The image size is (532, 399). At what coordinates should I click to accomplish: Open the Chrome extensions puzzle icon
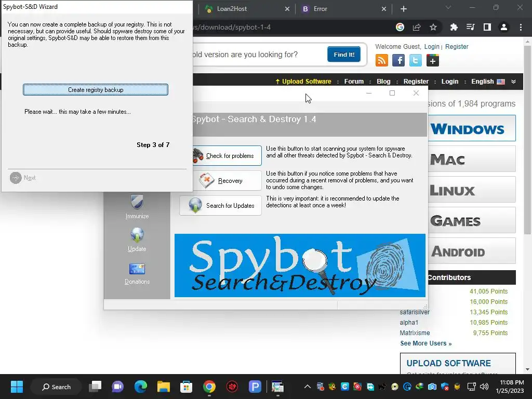pyautogui.click(x=454, y=27)
